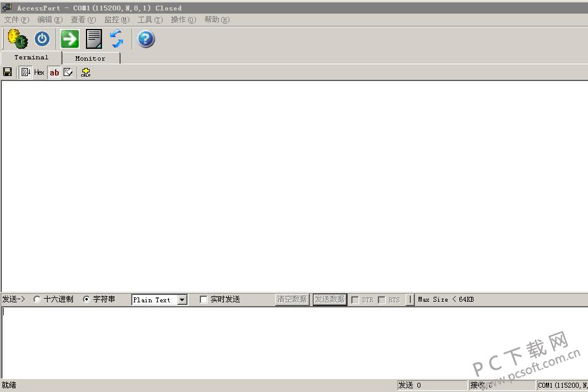Click the 接收 counter in status bar
588x392 pixels.
click(x=502, y=385)
